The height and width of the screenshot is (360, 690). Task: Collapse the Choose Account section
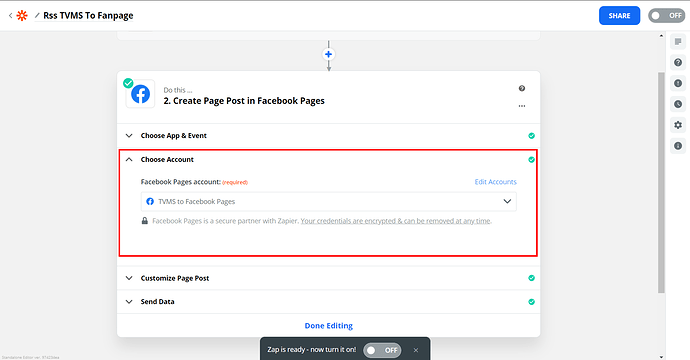328,159
